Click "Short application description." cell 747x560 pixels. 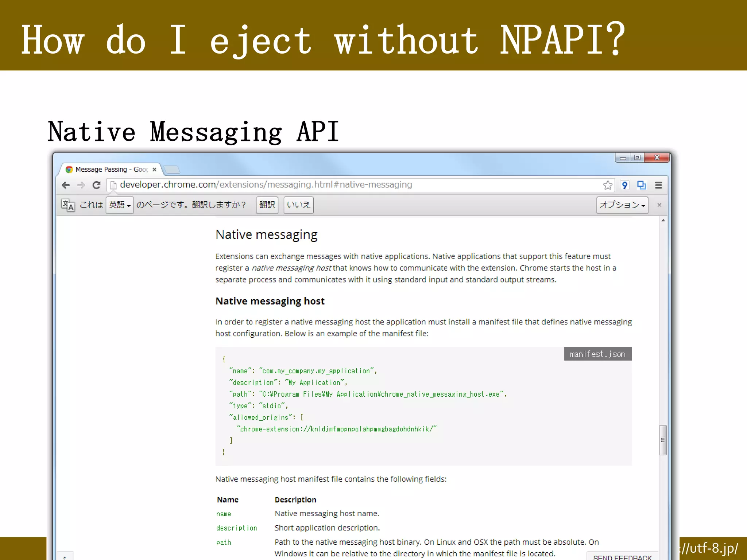(327, 528)
